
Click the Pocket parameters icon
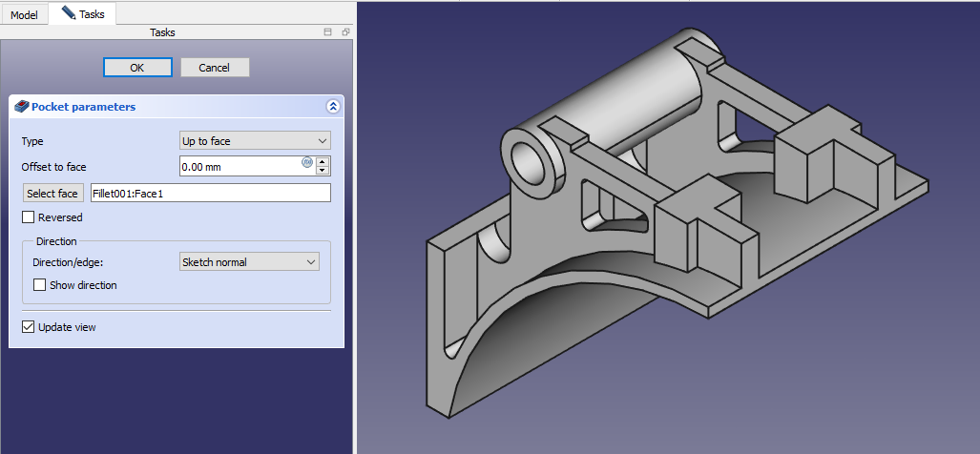(x=23, y=107)
